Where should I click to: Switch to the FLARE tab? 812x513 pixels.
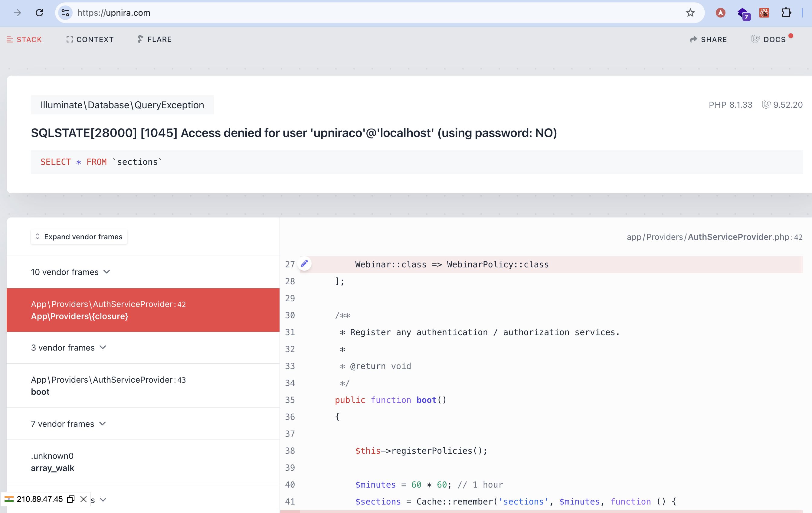click(155, 39)
